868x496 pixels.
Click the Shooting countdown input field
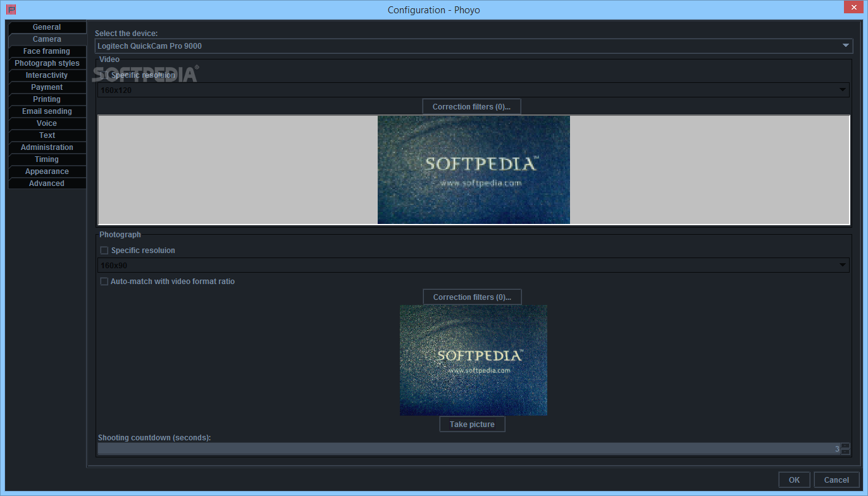click(469, 449)
